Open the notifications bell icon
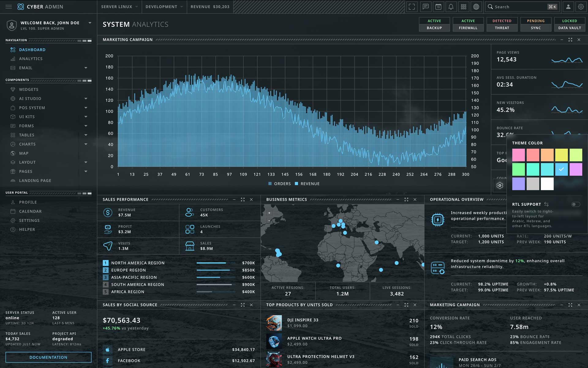Image resolution: width=588 pixels, height=368 pixels. click(x=451, y=7)
